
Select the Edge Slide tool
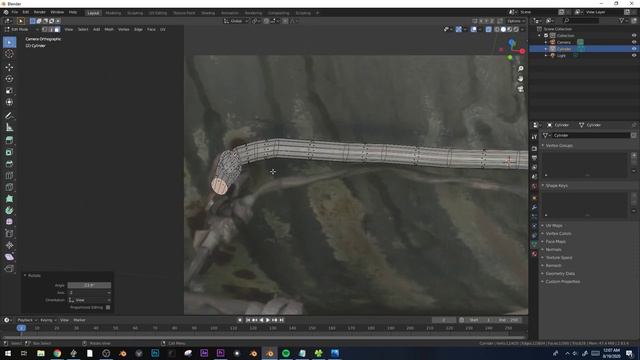9,234
